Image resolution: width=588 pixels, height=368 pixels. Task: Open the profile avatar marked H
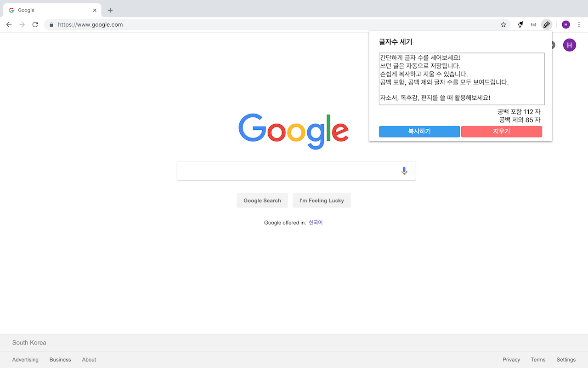[565, 24]
